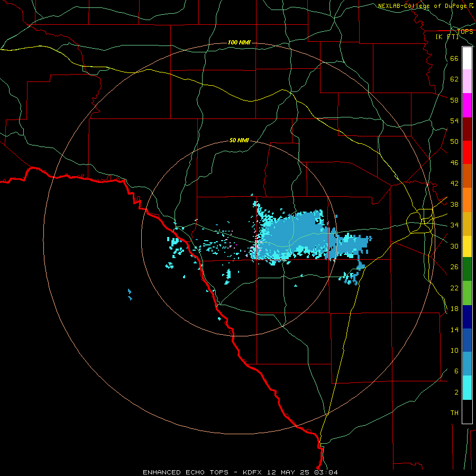
Task: Click the "62" legend value
Action: (x=454, y=79)
